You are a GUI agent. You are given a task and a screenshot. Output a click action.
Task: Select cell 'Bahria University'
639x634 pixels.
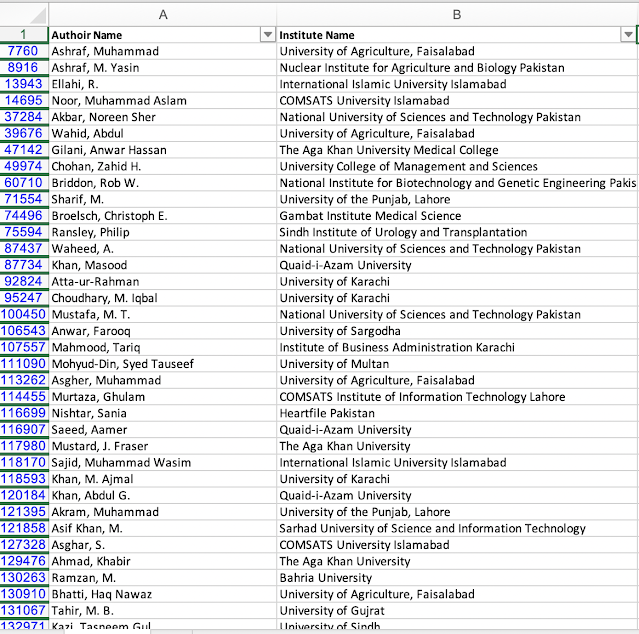click(x=457, y=578)
